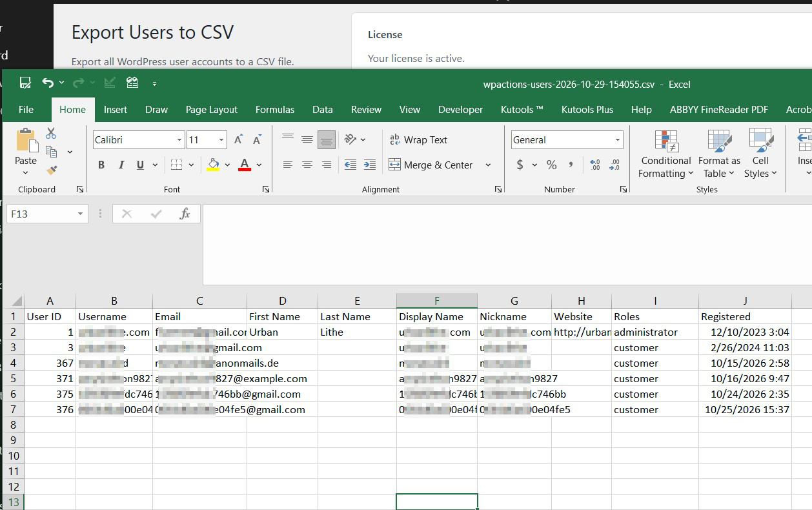Click Increase Font Size icon
This screenshot has height=510, width=812.
(238, 140)
